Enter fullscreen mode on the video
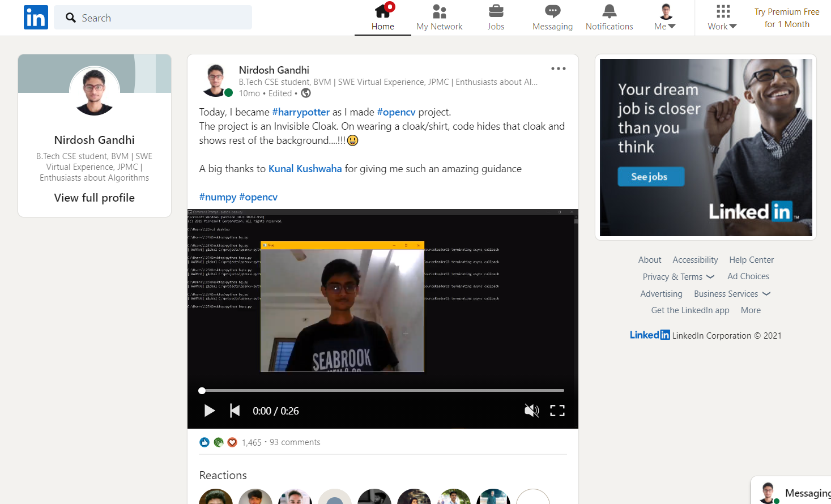The height and width of the screenshot is (504, 831). [x=557, y=411]
